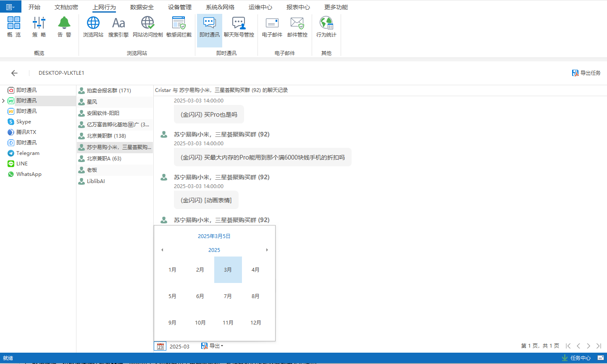This screenshot has height=364, width=607.
Task: Open the 导出 dropdown at bottom
Action: pyautogui.click(x=212, y=346)
